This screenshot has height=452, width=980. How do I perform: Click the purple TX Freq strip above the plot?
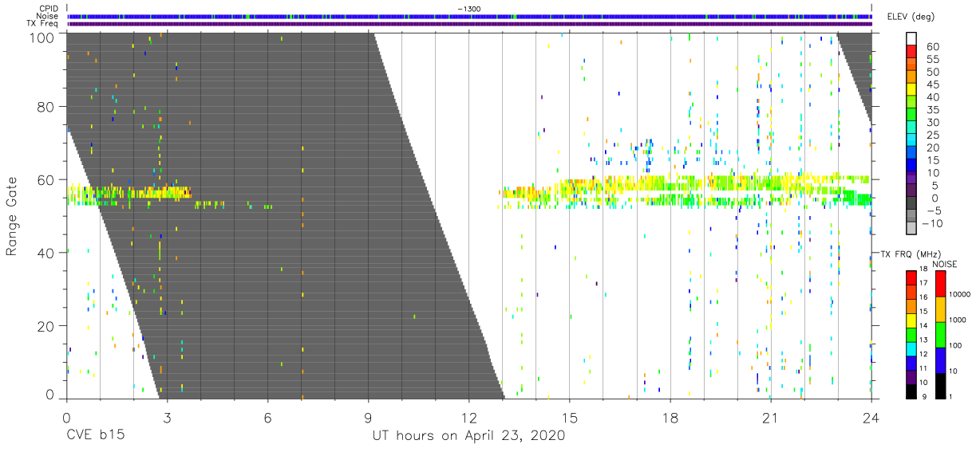click(469, 24)
